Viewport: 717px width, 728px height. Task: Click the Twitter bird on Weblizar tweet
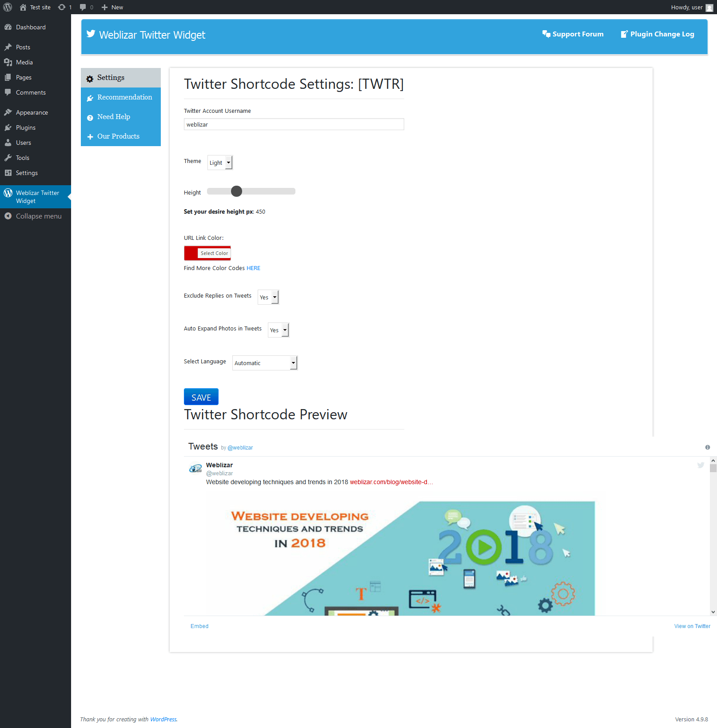tap(701, 465)
